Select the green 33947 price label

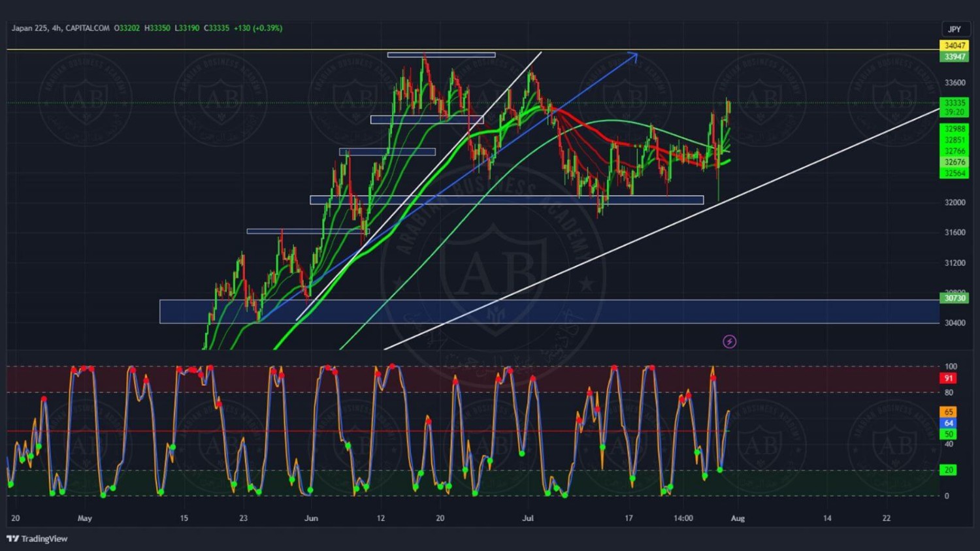pyautogui.click(x=955, y=57)
